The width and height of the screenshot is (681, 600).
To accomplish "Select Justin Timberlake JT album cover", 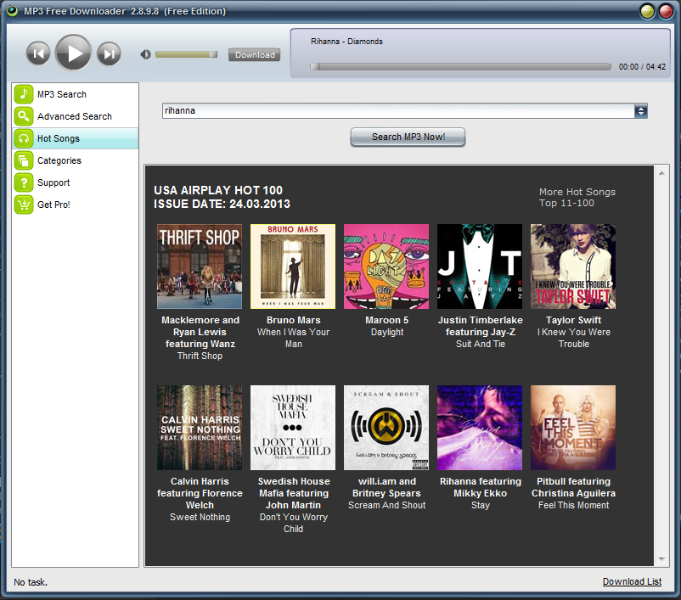I will 479,266.
